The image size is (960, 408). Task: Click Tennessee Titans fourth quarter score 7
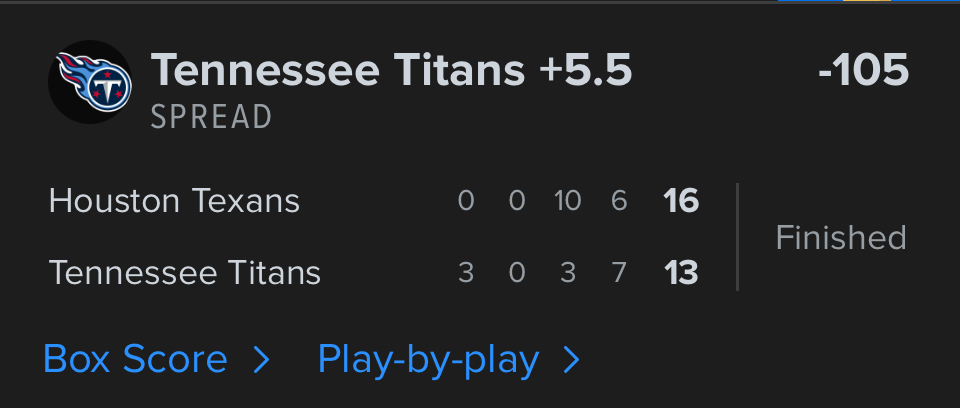pyautogui.click(x=619, y=272)
